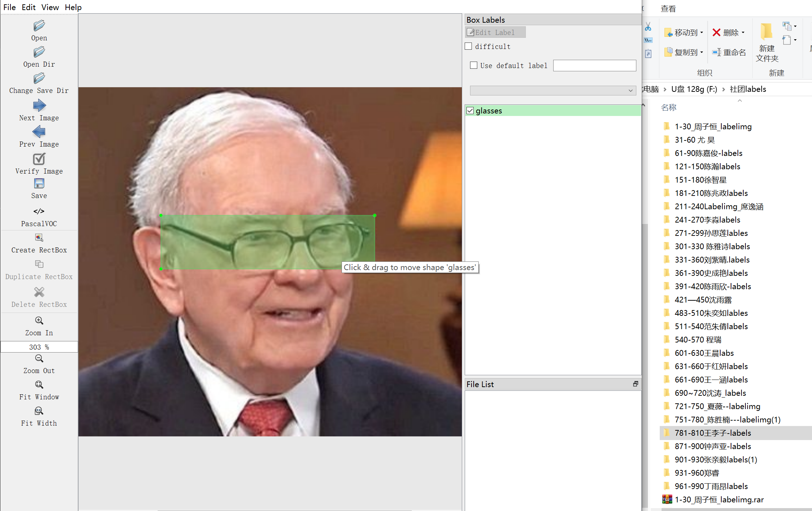Go back with Prev Image arrow
Screen dimensions: 812x511
(x=39, y=132)
